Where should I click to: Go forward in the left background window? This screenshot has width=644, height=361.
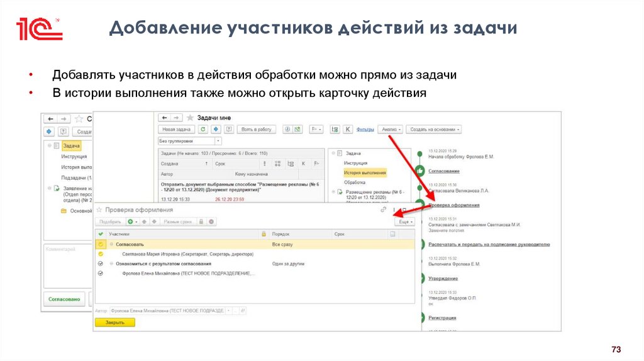(64, 119)
